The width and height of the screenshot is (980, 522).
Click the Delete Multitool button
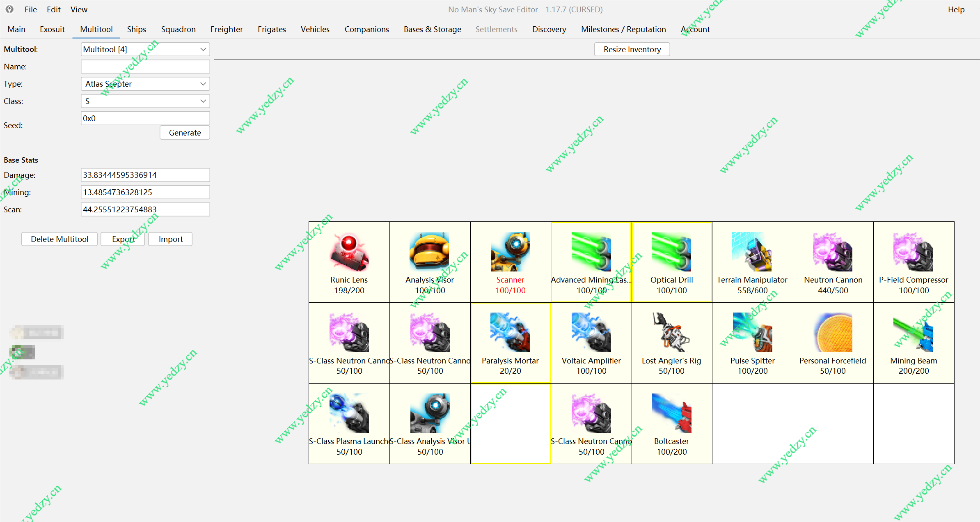(x=60, y=239)
